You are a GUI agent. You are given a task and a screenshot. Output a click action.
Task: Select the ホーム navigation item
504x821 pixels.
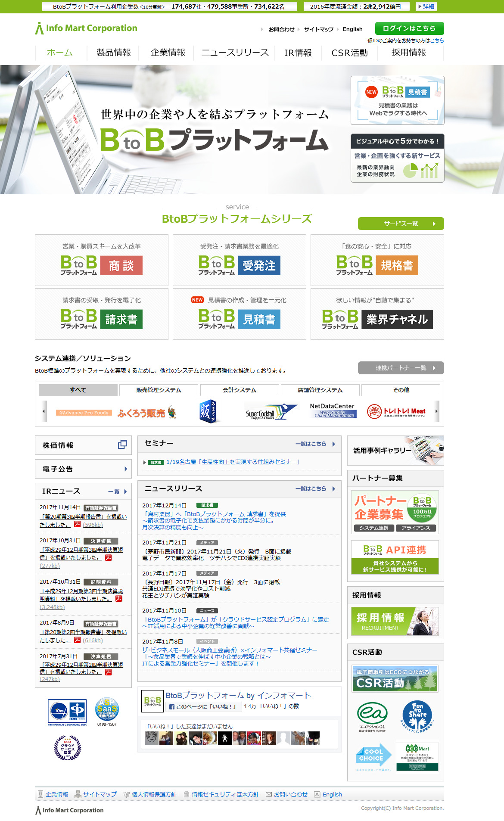[x=60, y=53]
